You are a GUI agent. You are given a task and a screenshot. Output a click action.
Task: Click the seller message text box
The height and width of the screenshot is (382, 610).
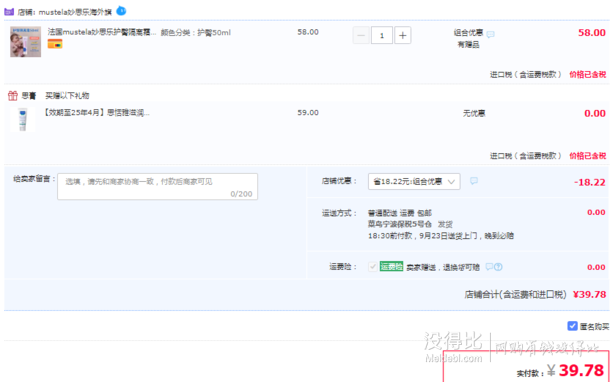tap(158, 187)
